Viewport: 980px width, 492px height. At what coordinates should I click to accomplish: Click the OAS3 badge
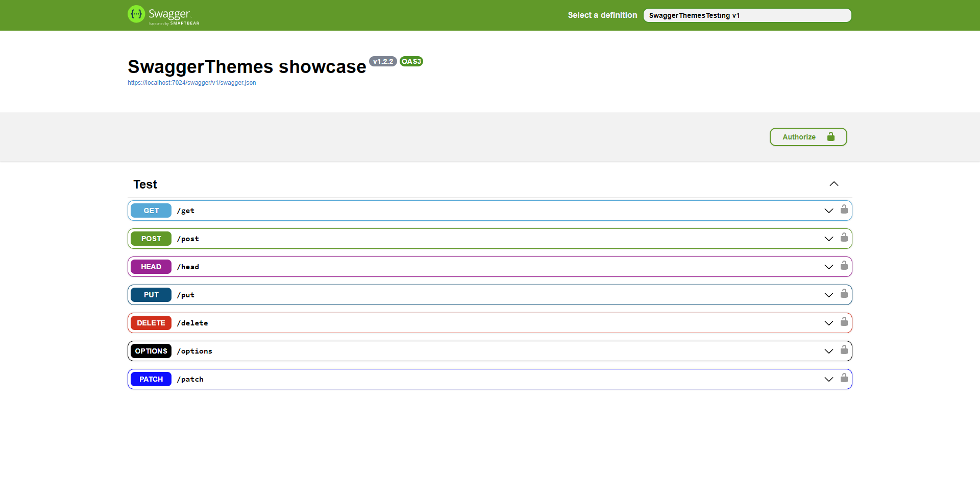(x=411, y=61)
